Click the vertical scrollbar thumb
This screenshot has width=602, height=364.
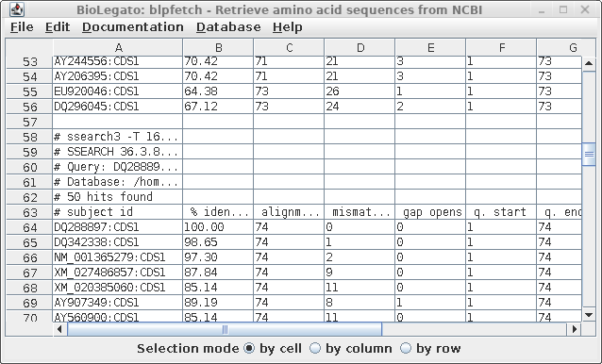click(589, 155)
